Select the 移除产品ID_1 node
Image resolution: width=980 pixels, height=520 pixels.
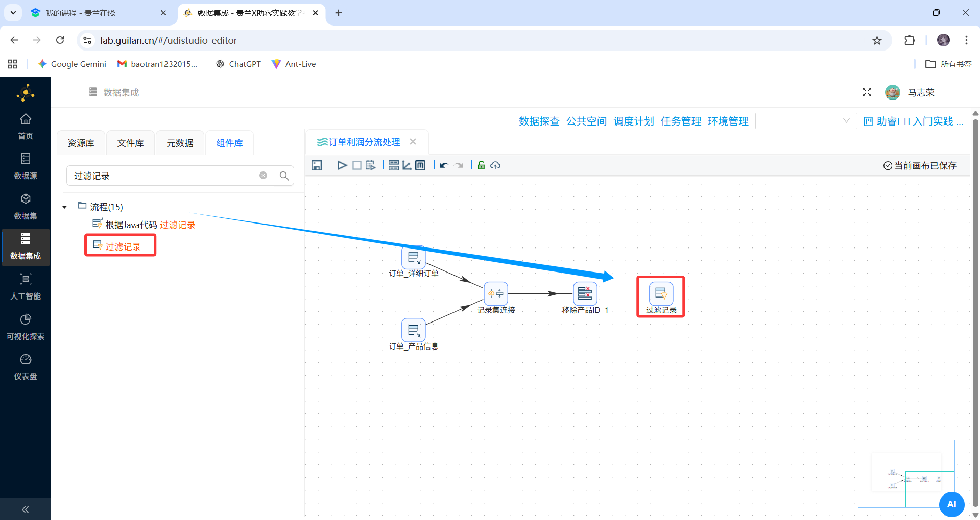(x=585, y=294)
